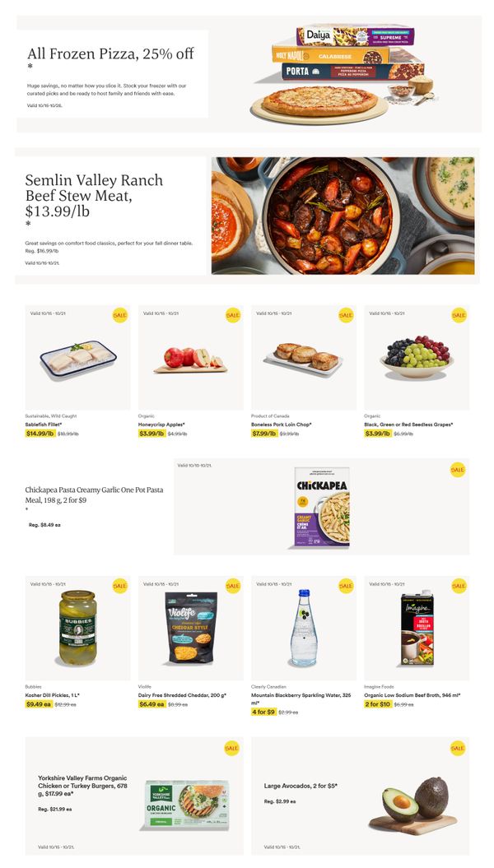Click the Imagine beef broth carton image

click(x=417, y=627)
